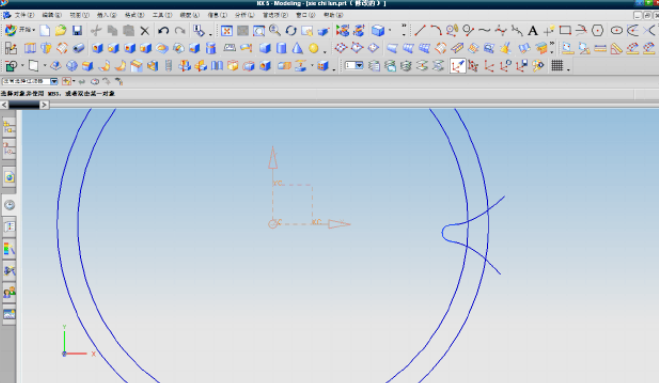Choose the Rectangle curve tool
The width and height of the screenshot is (659, 383).
[x=565, y=30]
